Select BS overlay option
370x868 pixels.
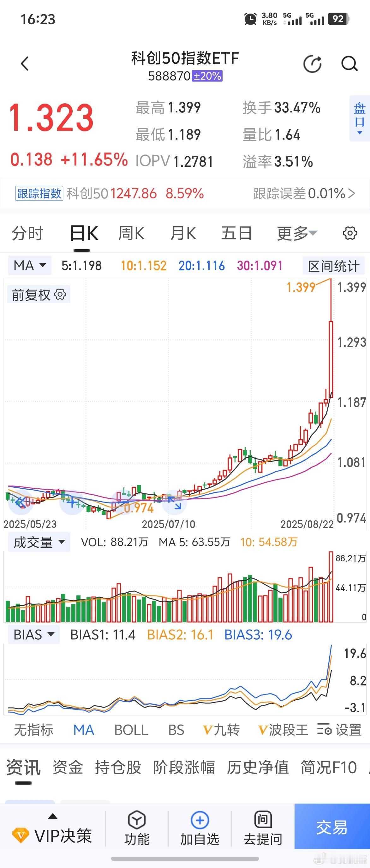tap(176, 730)
